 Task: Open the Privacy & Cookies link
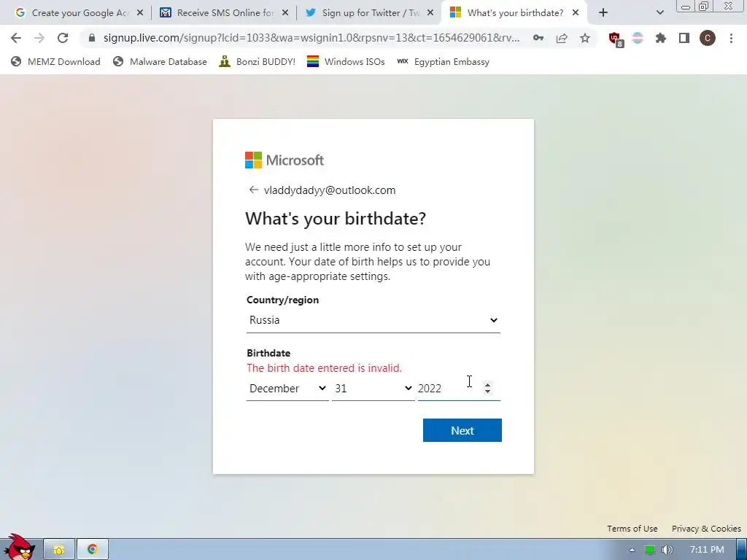coord(706,529)
